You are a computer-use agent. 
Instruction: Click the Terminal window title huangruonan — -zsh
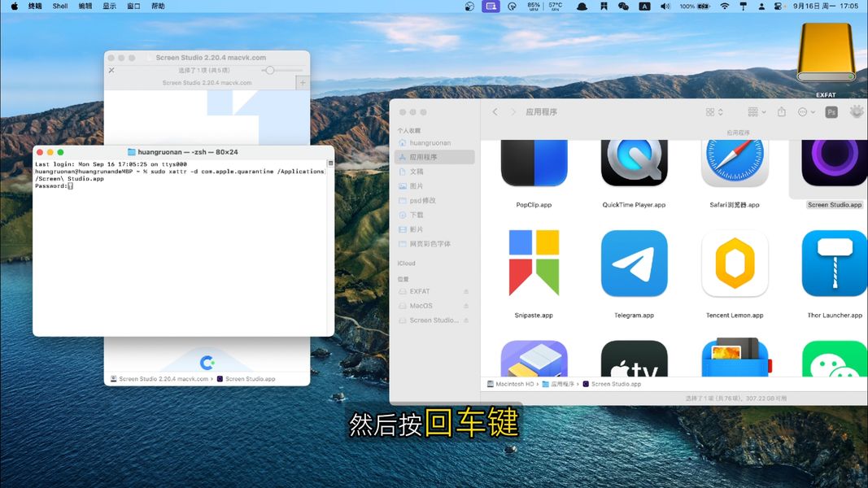pyautogui.click(x=183, y=151)
